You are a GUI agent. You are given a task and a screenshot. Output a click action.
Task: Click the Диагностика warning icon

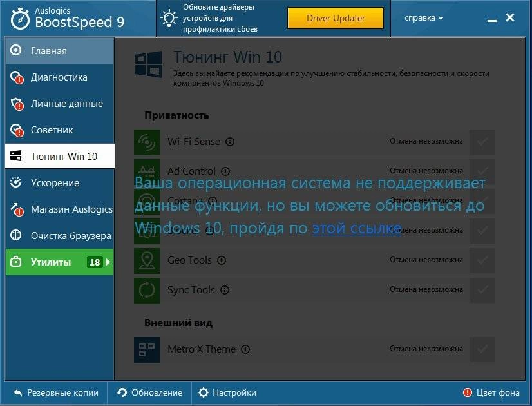coord(17,77)
